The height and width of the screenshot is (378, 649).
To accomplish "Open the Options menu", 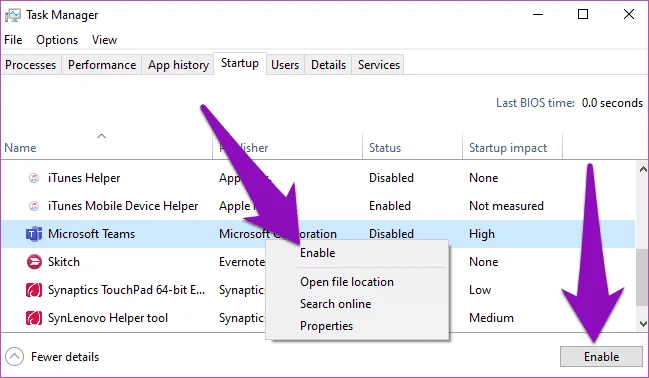I will click(57, 40).
